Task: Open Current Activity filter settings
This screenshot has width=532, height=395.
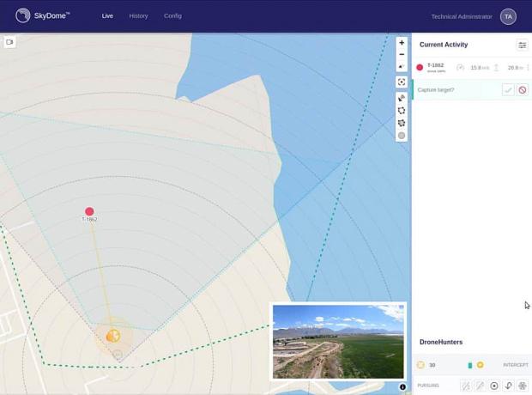Action: point(522,46)
